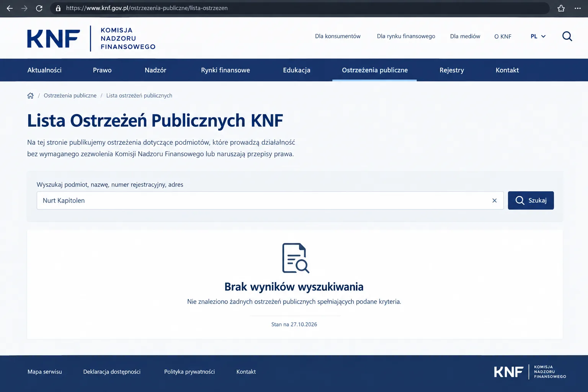
Task: Open the Rejestry menu item
Action: (x=452, y=70)
